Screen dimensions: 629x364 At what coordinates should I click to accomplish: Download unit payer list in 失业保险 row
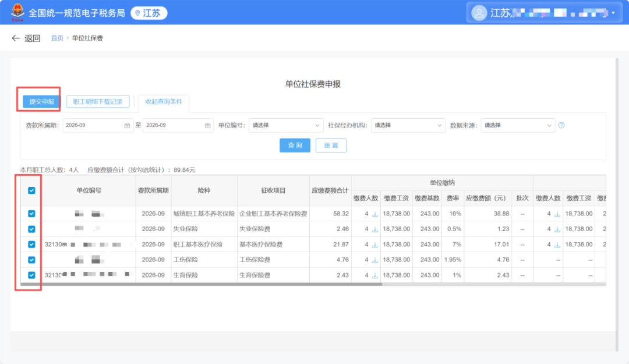(374, 229)
